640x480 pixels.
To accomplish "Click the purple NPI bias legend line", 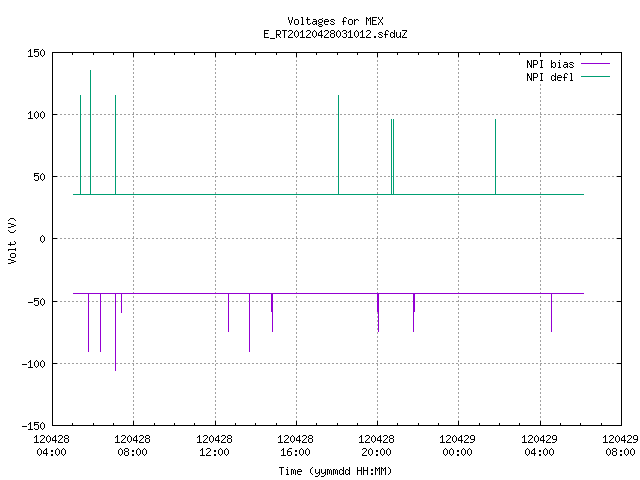I will 595,64.
